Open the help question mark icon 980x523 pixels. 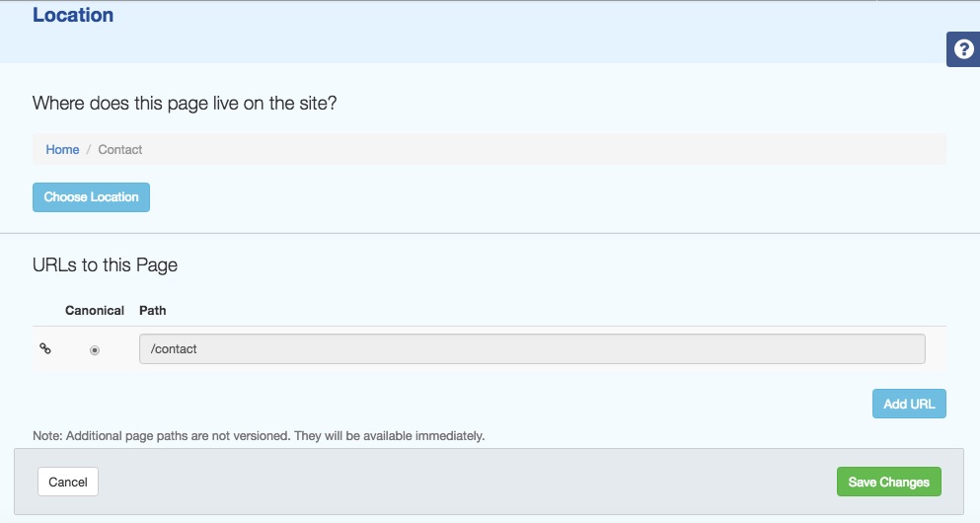[x=963, y=48]
